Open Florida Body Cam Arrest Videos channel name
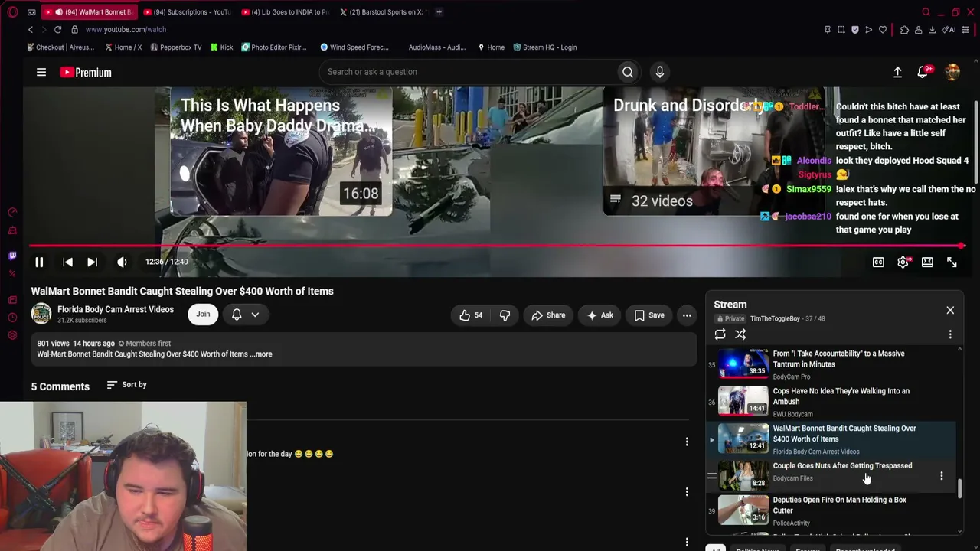Screen dimensions: 980x551 [116, 309]
